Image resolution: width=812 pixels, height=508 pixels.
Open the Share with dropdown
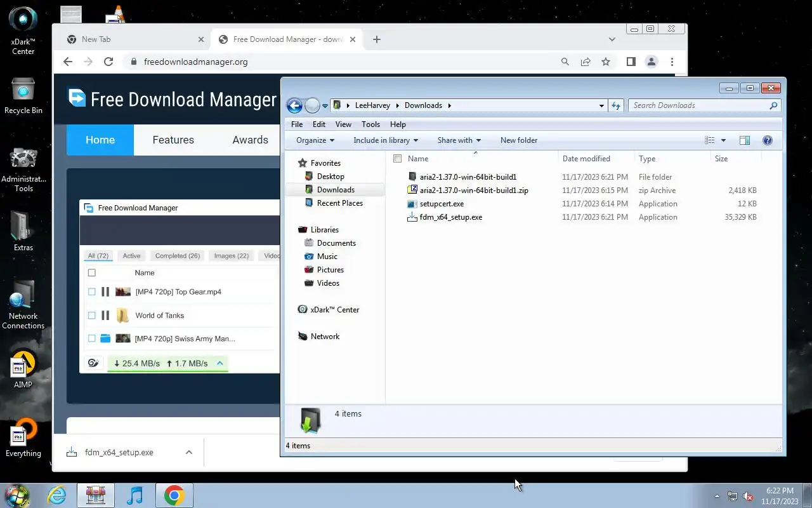459,140
